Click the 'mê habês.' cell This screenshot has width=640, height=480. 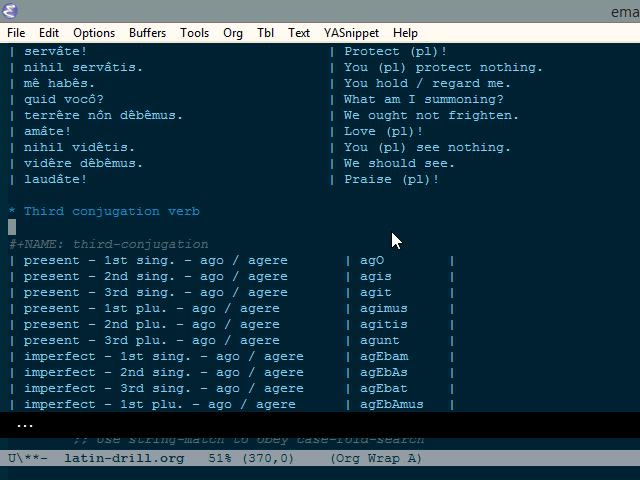tap(59, 83)
